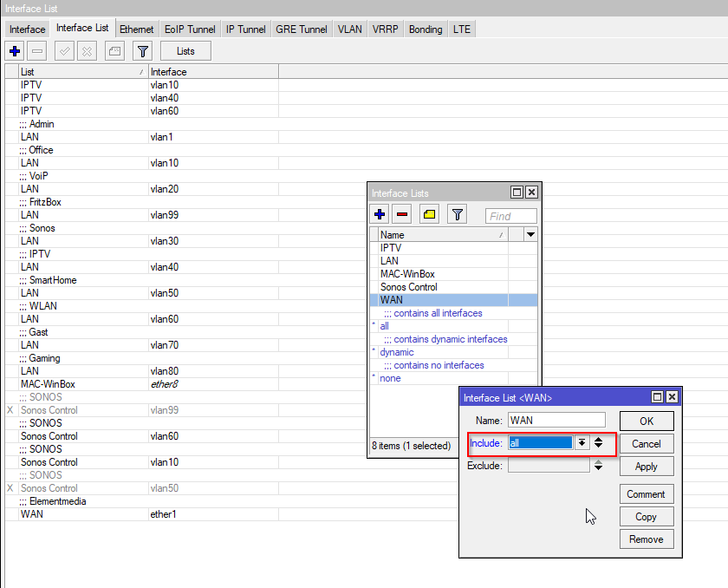Expand the Exclude field using its arrows
Screen dimensions: 728x588
coord(598,466)
